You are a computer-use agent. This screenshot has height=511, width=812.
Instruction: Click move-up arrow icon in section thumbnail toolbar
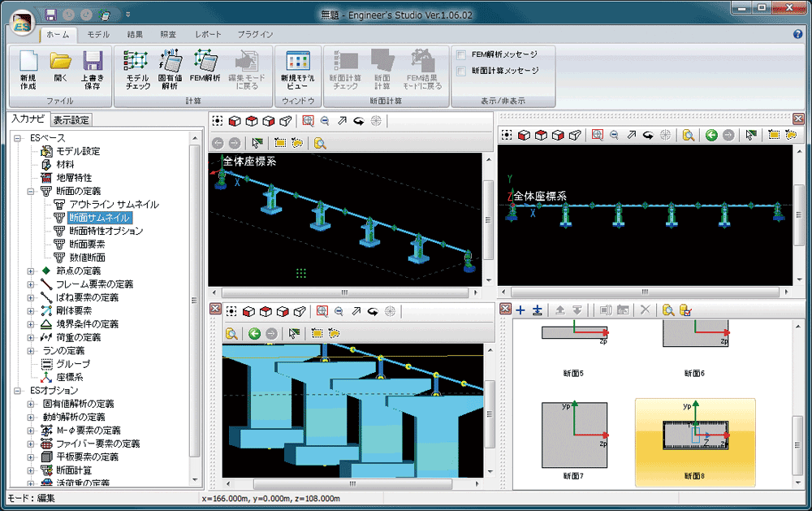(559, 310)
